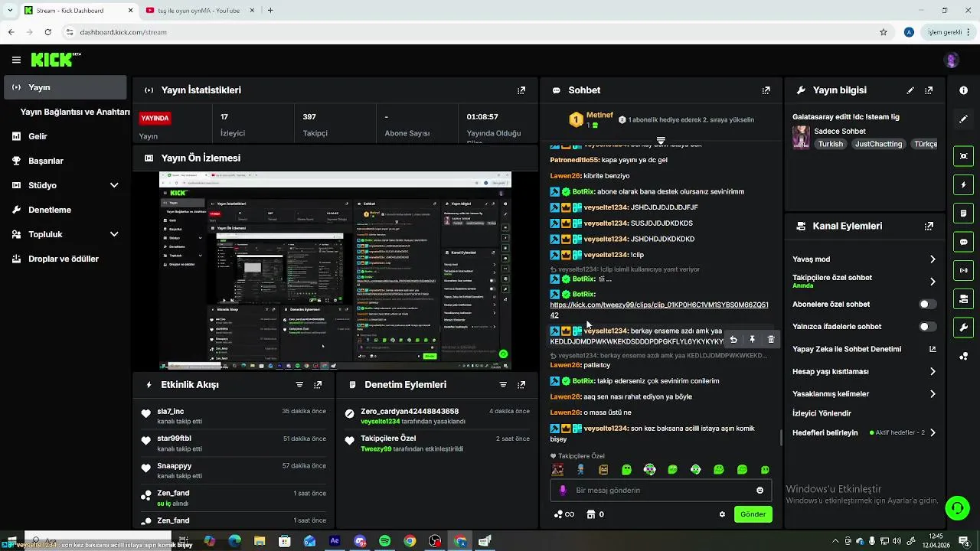
Task: Click the pencil icon in right sidebar
Action: 963,119
